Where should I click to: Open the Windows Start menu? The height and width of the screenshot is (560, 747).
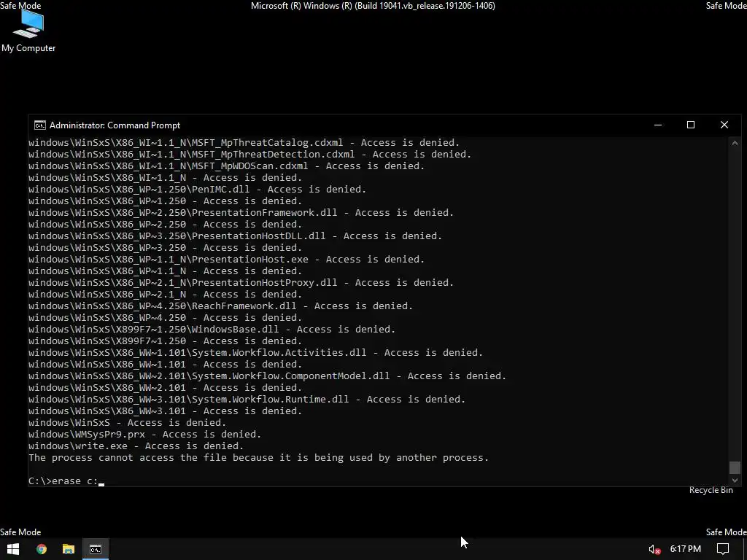(x=13, y=549)
